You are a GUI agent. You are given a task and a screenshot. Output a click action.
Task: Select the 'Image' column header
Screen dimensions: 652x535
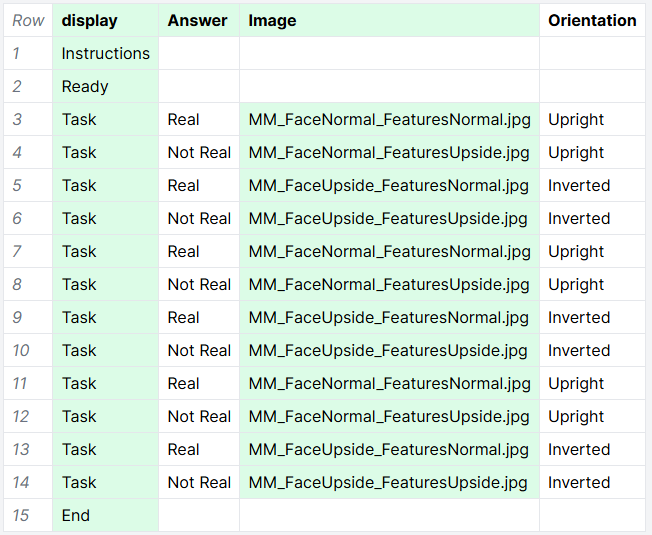click(x=389, y=20)
